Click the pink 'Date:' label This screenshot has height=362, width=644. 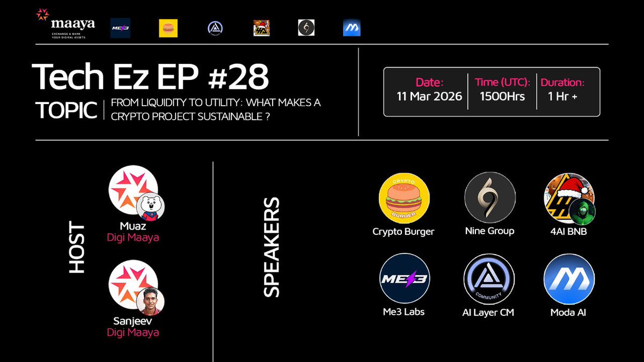430,83
